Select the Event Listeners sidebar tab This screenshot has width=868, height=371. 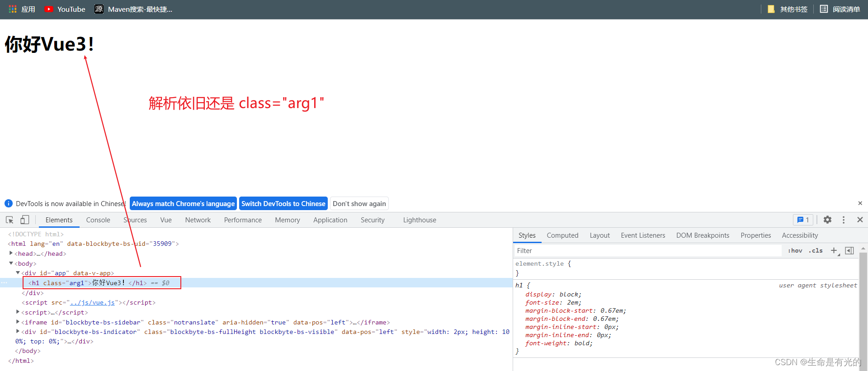(643, 235)
